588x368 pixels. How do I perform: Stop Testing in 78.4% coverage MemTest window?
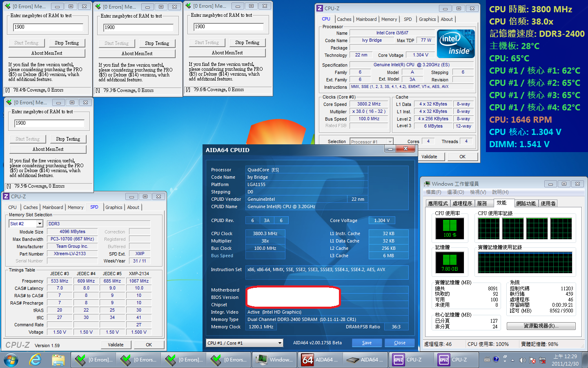[x=67, y=43]
